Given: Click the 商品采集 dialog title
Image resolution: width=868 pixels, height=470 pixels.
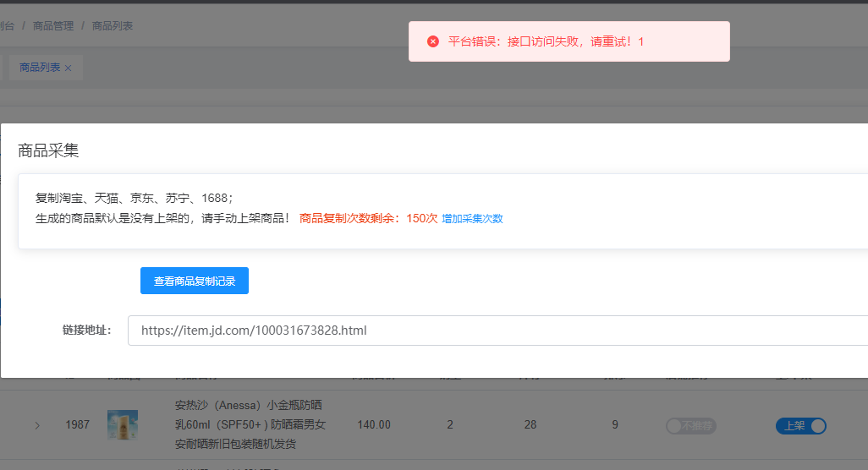Looking at the screenshot, I should coord(48,150).
